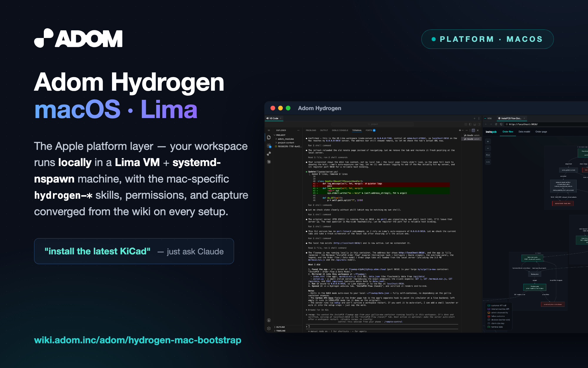Zoom out the flow diagram with minus button
This screenshot has width=588, height=368.
point(488,148)
